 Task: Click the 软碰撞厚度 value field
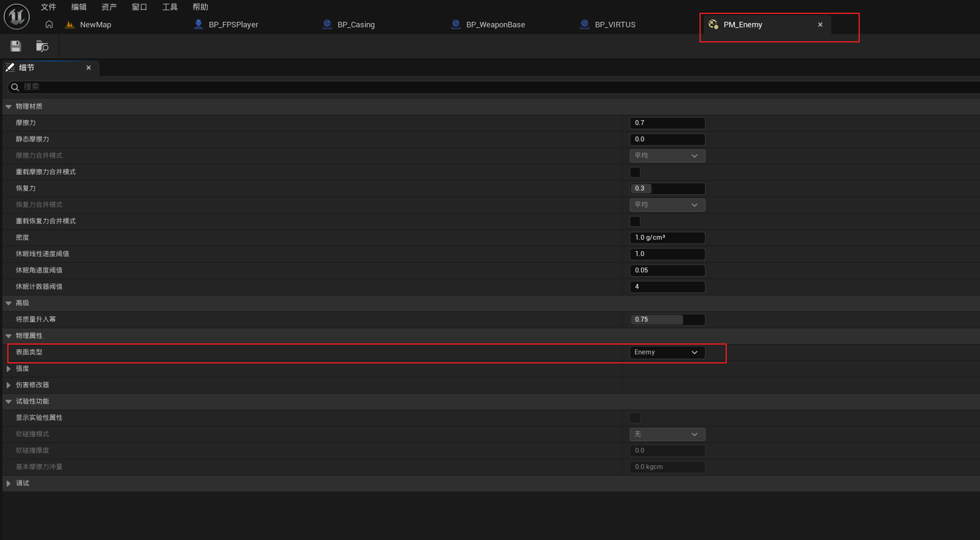pos(667,451)
